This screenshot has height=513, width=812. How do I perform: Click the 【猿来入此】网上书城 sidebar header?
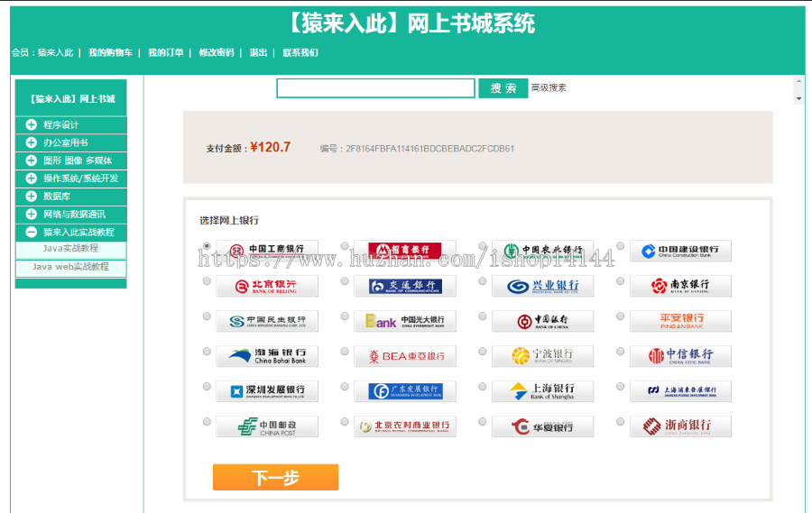pos(71,98)
